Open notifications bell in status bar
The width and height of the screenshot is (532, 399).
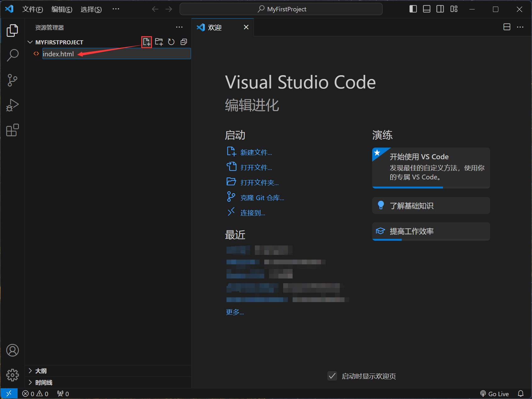coord(521,394)
